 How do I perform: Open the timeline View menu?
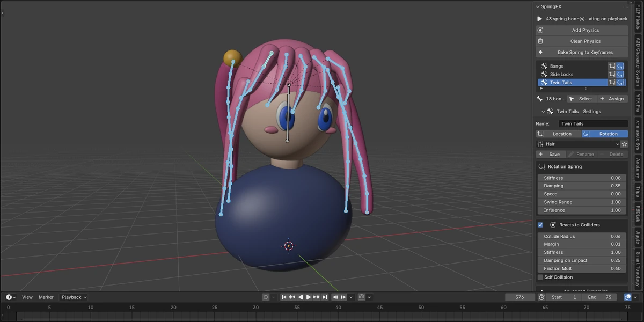click(x=27, y=297)
